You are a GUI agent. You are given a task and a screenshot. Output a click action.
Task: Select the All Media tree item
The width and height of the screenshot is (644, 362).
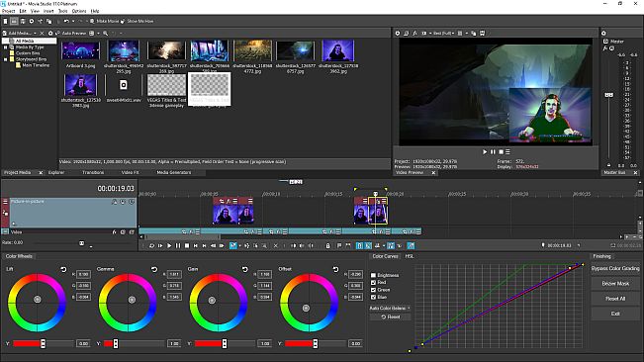(29, 41)
